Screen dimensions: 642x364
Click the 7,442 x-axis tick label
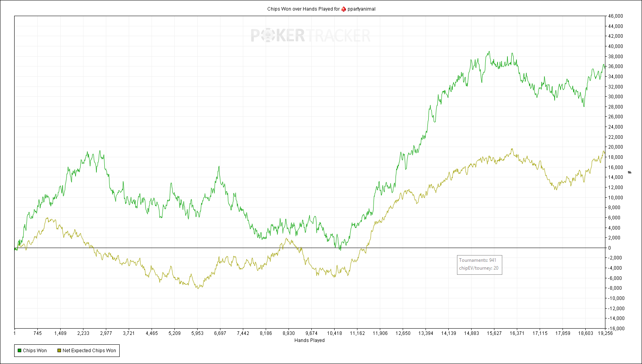coord(243,333)
